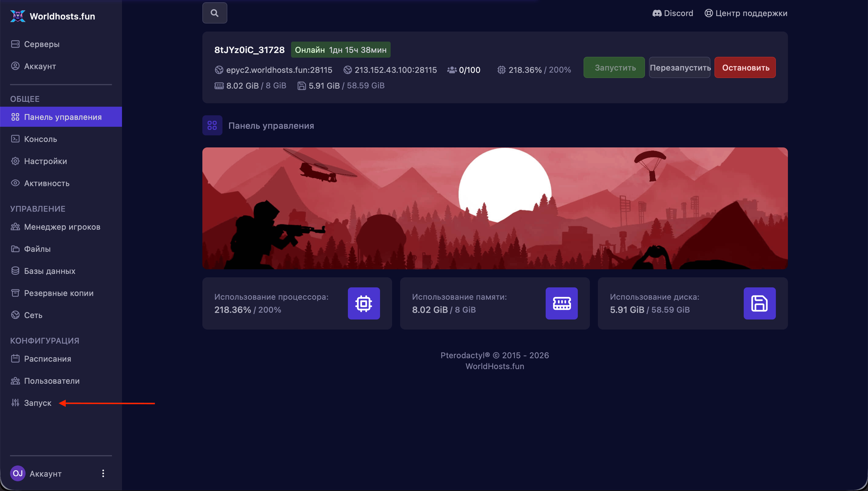Click the globe icon beside epyc2.worldhosts.fun:28115
The width and height of the screenshot is (868, 491).
219,70
